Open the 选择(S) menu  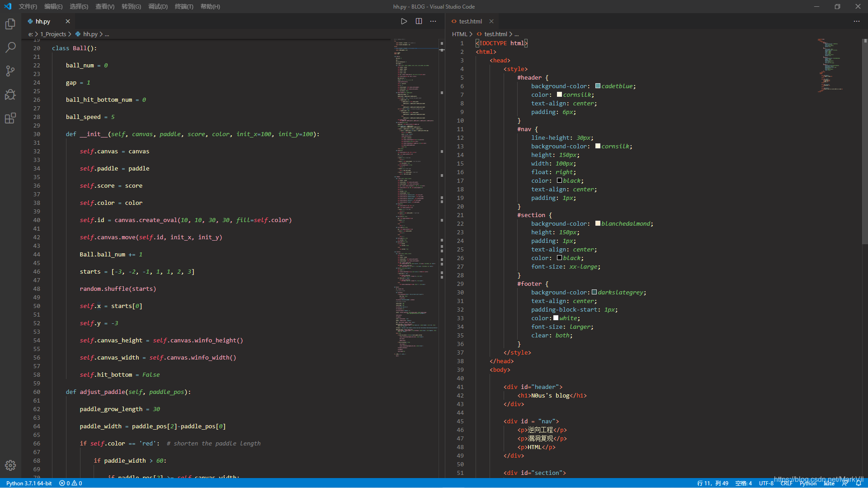(79, 6)
